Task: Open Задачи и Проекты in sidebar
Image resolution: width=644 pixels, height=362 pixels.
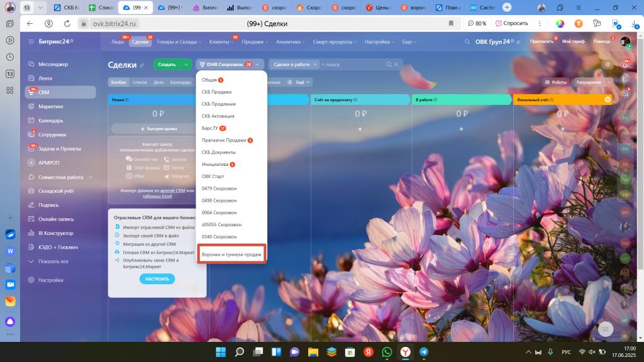Action: 60,148
